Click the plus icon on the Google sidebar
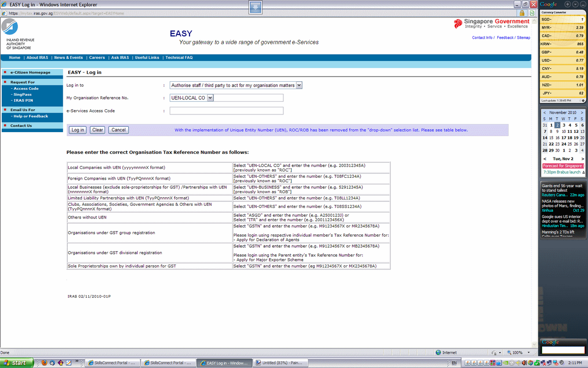Viewport: 588px width, 368px height. pyautogui.click(x=567, y=4)
